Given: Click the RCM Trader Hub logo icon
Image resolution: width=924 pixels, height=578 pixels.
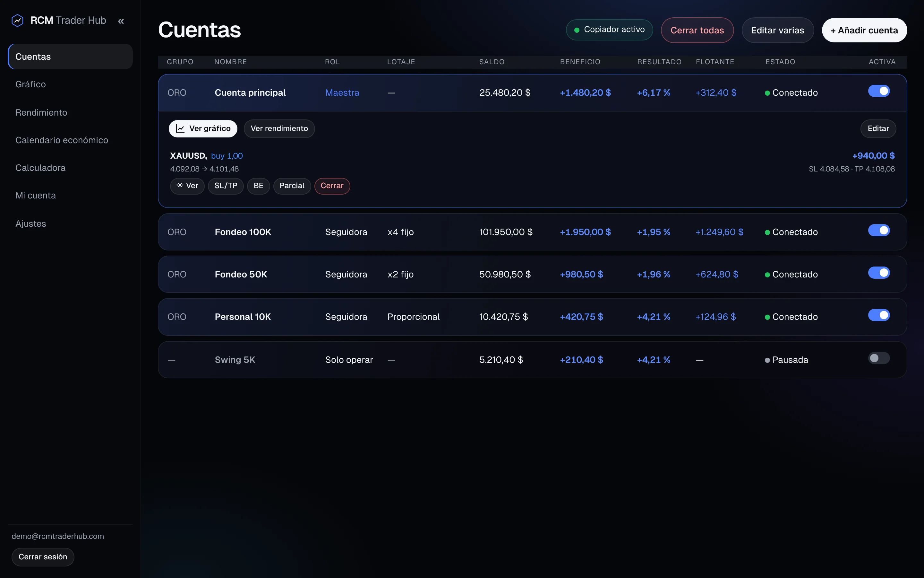Looking at the screenshot, I should (x=18, y=20).
